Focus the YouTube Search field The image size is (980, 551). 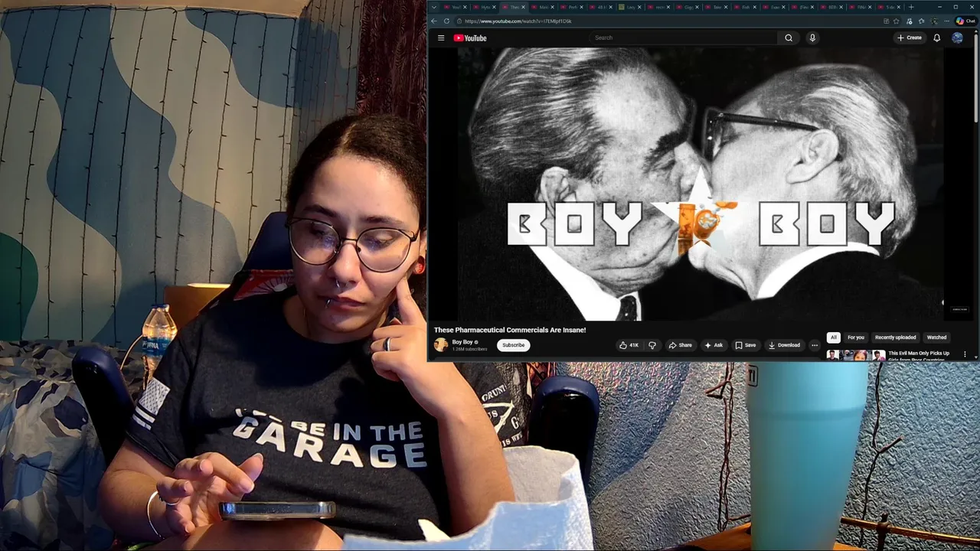tap(684, 37)
